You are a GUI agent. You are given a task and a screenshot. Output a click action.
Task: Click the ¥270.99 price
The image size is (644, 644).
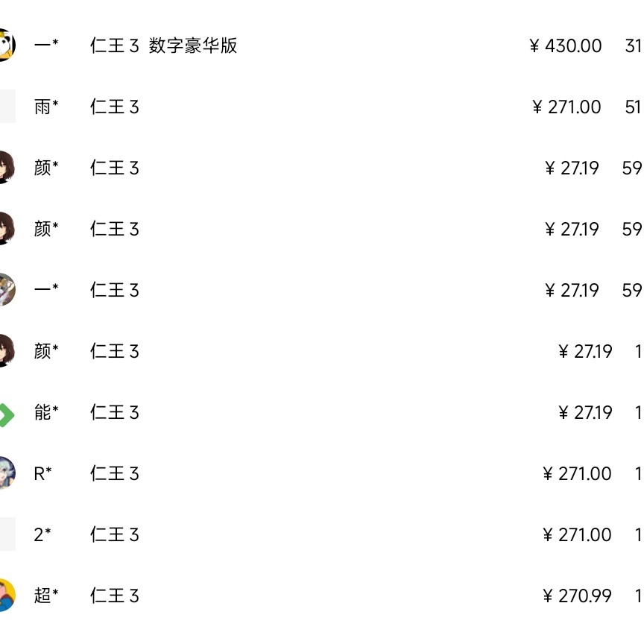tap(577, 596)
